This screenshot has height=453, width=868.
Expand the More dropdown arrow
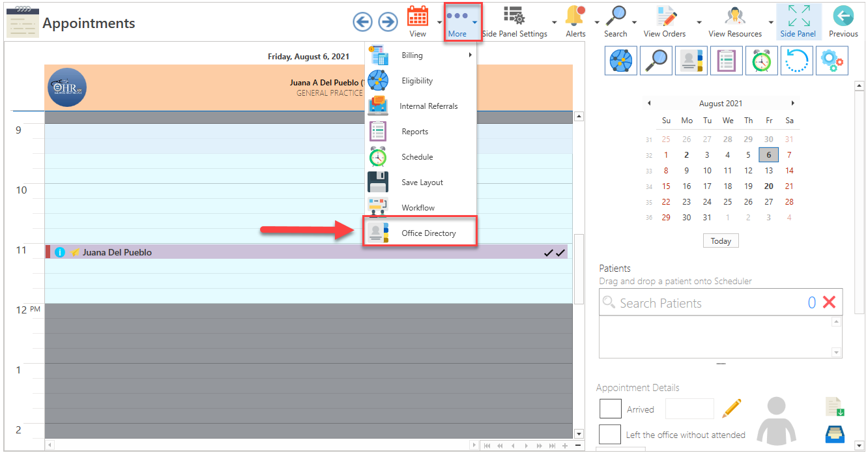[475, 22]
